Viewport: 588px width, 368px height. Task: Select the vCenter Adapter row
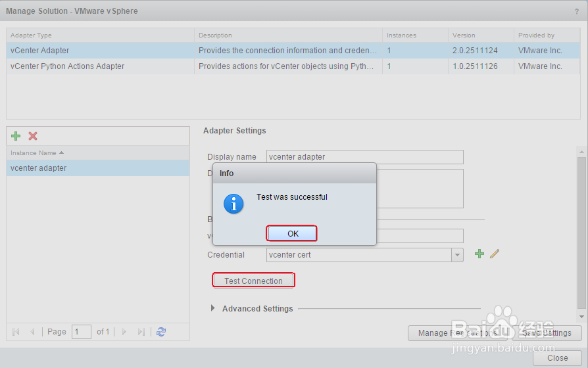pyautogui.click(x=293, y=50)
